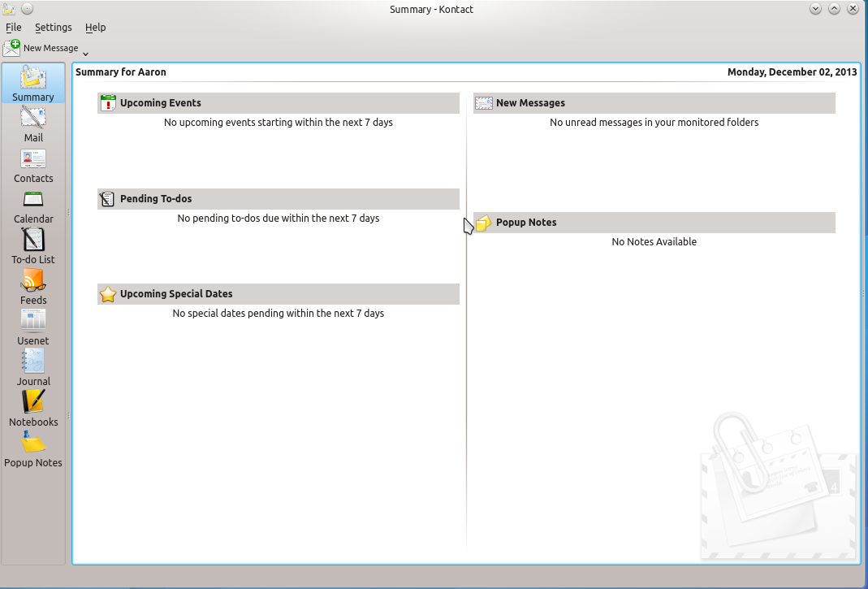Open the Popup Notes heading link
Viewport: 868px width, 589px height.
[526, 222]
